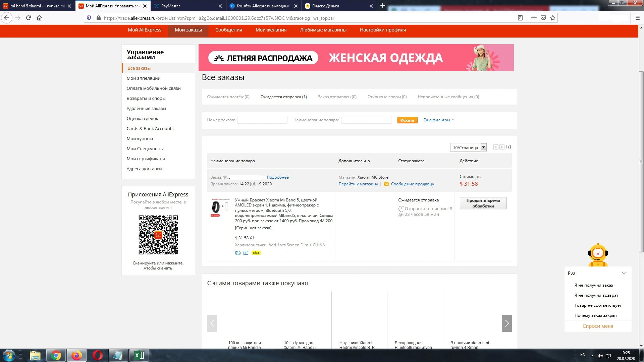Screen dimensions: 644x362
Task: Switch to Кэшбэк Aliexpress tab
Action: point(264,6)
